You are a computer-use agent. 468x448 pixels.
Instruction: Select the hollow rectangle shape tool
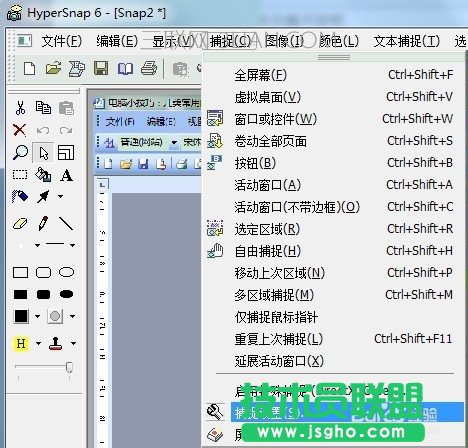tap(20, 272)
